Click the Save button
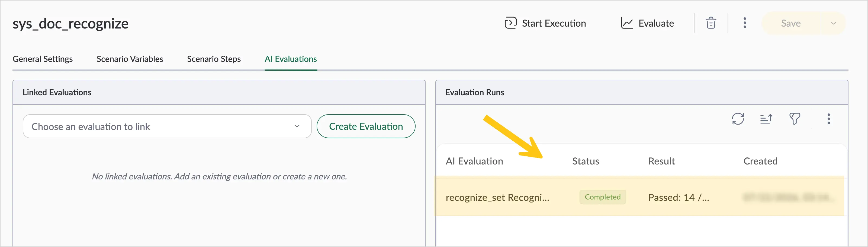The height and width of the screenshot is (247, 868). 790,23
